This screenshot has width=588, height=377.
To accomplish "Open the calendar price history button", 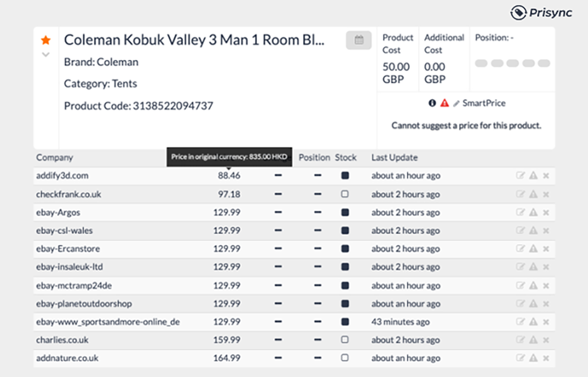I will click(x=359, y=40).
